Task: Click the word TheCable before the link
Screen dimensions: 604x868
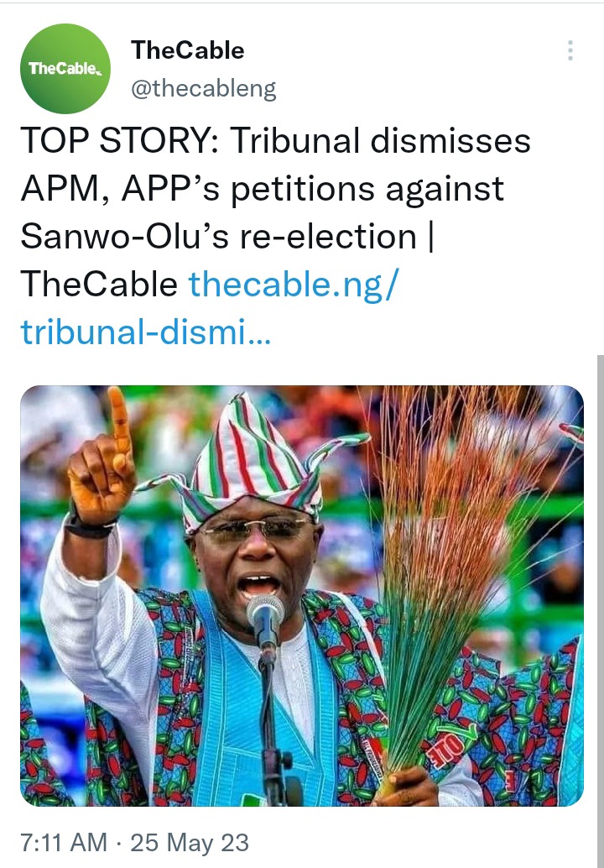Action: [x=99, y=285]
